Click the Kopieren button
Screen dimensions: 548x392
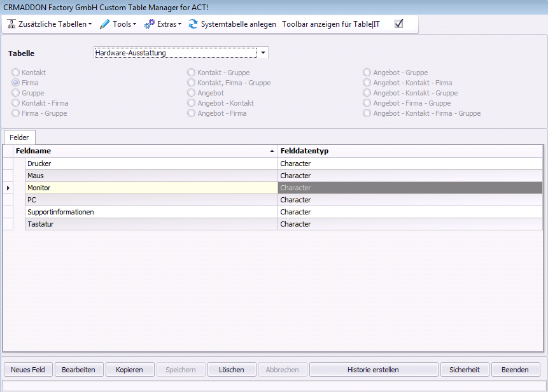point(130,370)
